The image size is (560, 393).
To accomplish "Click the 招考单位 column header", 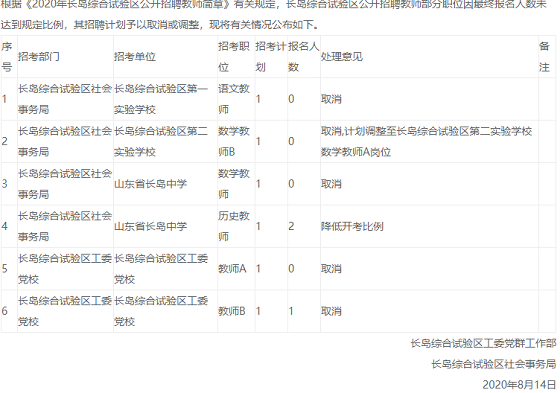I will pyautogui.click(x=135, y=56).
